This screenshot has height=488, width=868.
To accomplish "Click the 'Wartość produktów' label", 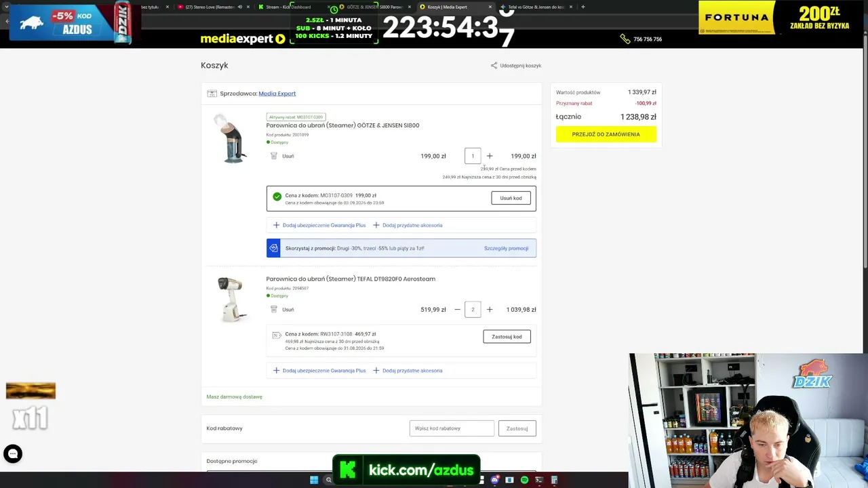I will [578, 92].
